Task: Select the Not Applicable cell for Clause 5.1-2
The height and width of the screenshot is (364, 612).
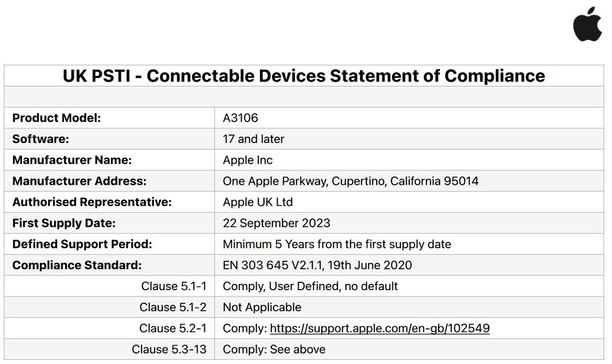Action: (x=409, y=307)
